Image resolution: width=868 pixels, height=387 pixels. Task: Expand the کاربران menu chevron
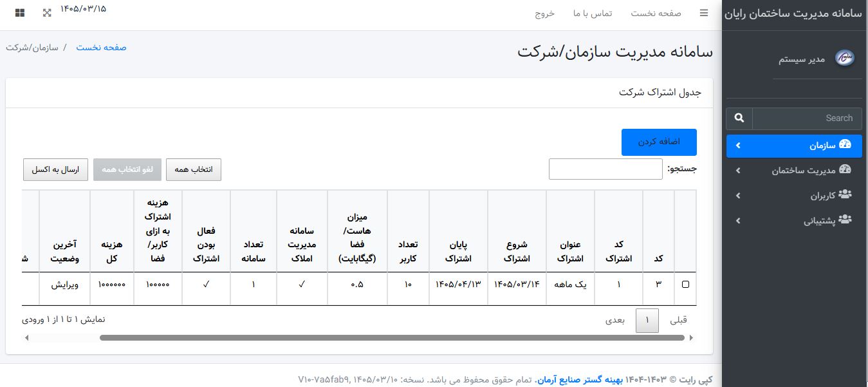tap(738, 196)
